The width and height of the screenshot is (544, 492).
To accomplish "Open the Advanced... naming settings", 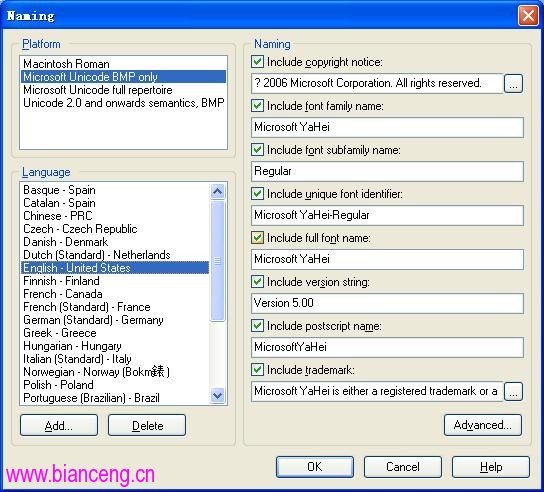I will (x=483, y=425).
